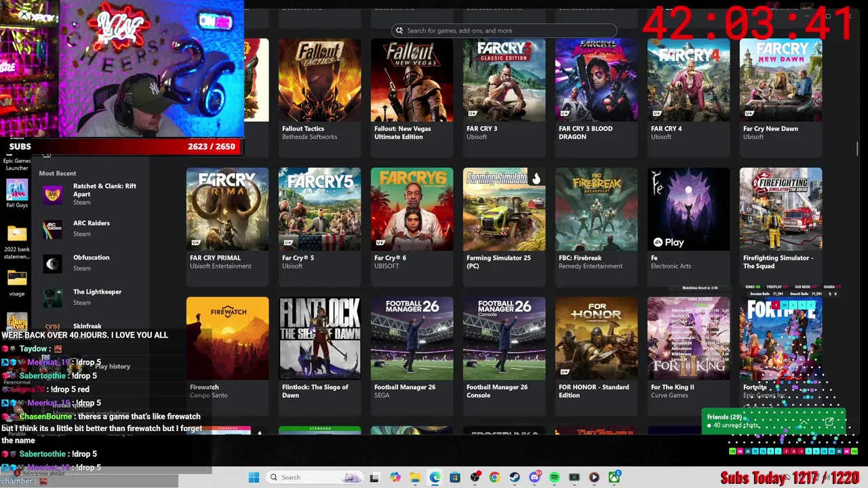Image resolution: width=868 pixels, height=488 pixels.
Task: Select the Far Cry 4 cover art
Action: 688,80
